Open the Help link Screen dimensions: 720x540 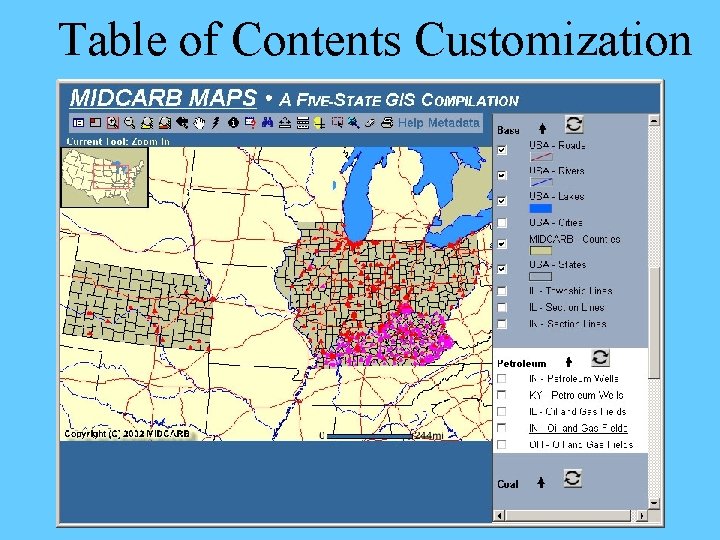(x=411, y=123)
